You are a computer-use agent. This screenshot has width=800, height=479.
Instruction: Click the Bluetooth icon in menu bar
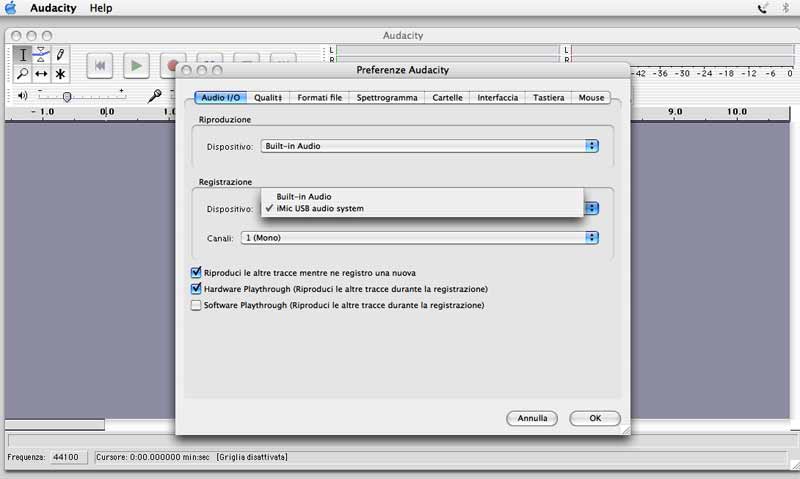click(x=786, y=8)
